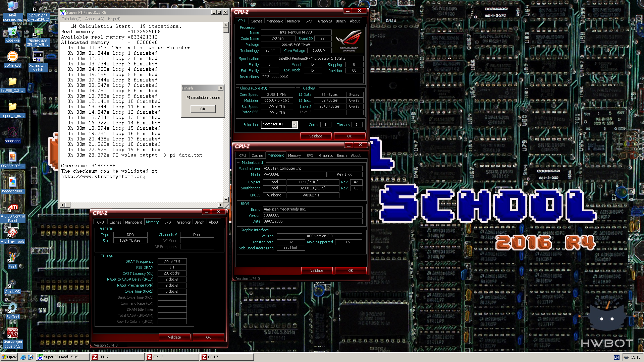Switch to the first CPU-Z taskbar button
This screenshot has width=644, height=362.
click(117, 357)
